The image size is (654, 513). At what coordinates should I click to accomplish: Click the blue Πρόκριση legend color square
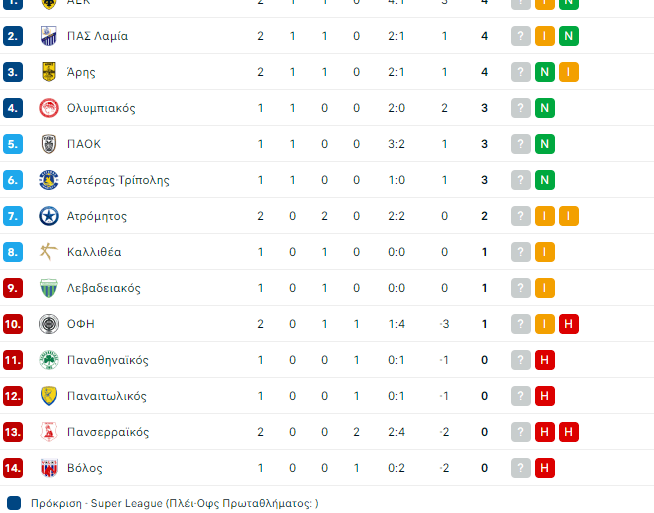14,503
